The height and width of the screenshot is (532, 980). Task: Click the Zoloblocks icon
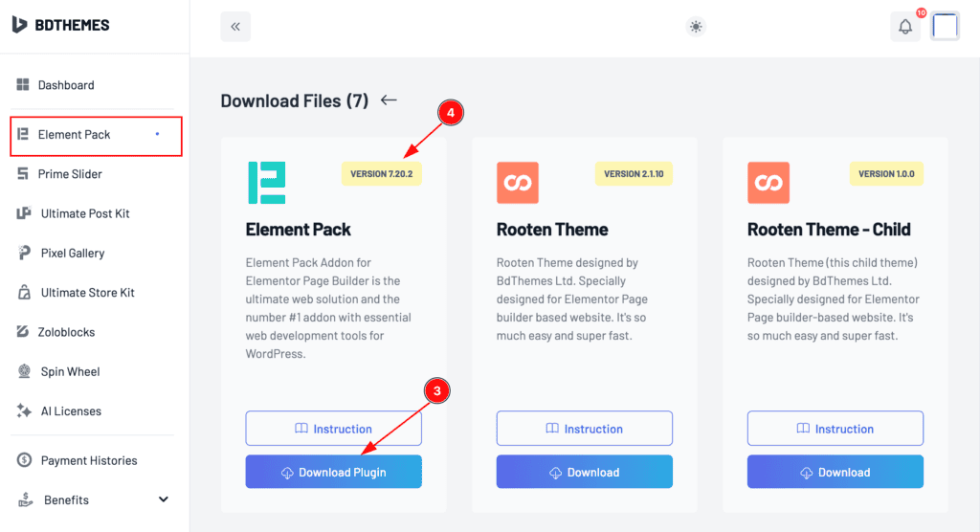click(23, 331)
